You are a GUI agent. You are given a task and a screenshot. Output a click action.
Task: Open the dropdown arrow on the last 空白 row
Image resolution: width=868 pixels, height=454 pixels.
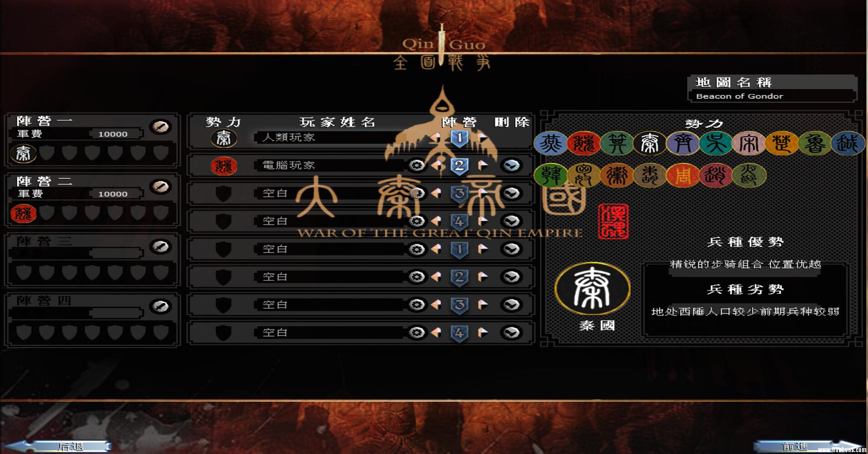click(x=511, y=333)
